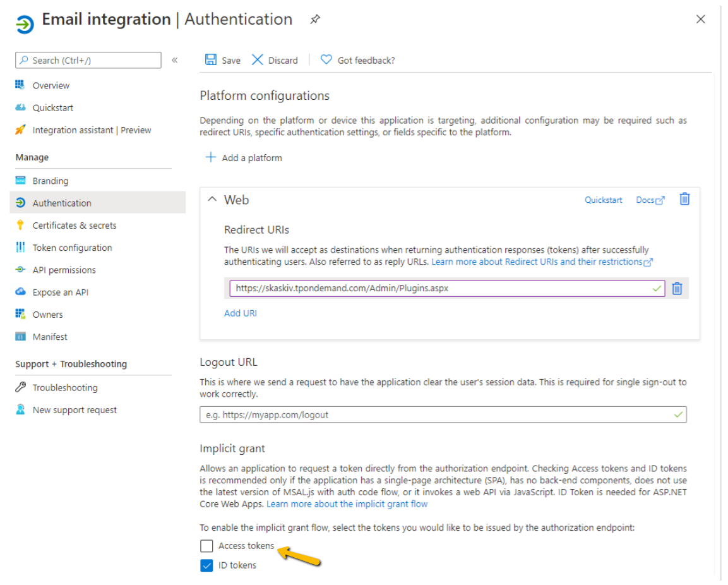Collapse the left navigation pane
Viewport: 728px width, 585px height.
click(175, 60)
